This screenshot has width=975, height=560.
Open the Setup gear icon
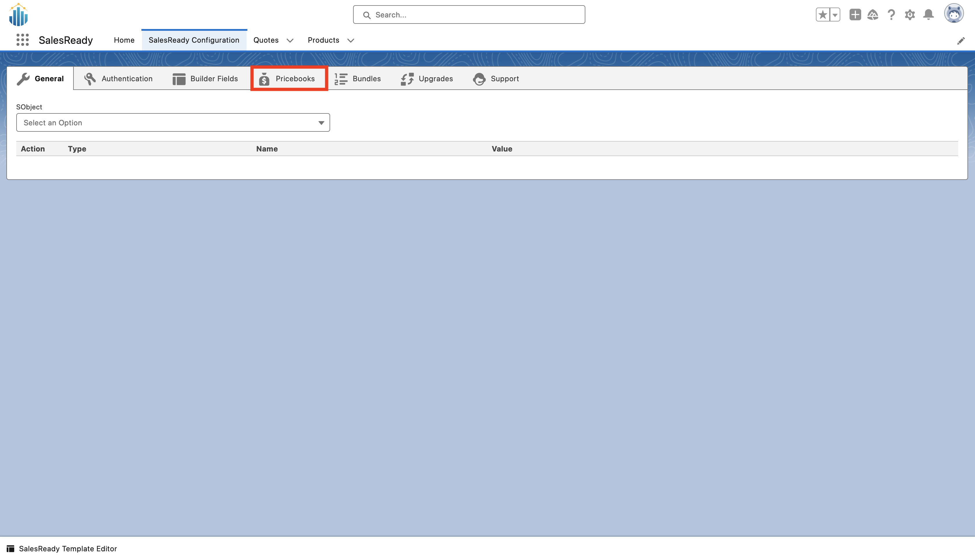[x=910, y=15]
